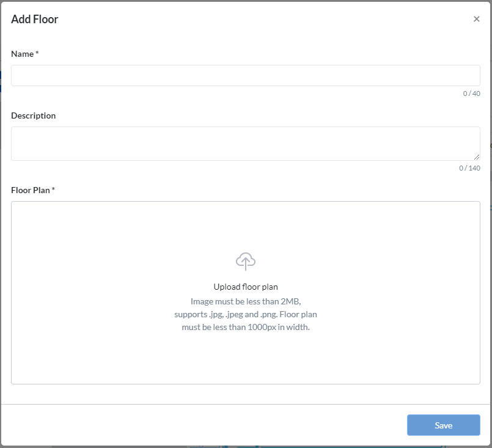Click the supported file formats hint line
This screenshot has width=492, height=448.
coord(246,314)
